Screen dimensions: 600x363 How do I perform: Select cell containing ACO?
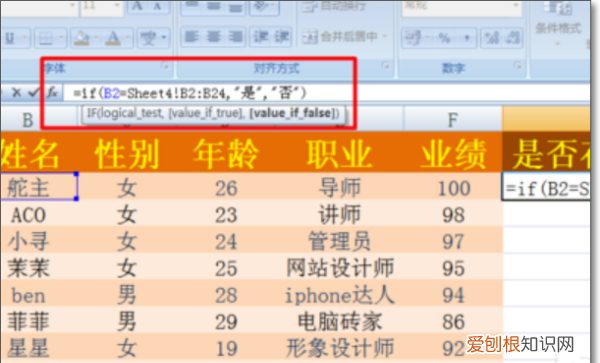(39, 214)
